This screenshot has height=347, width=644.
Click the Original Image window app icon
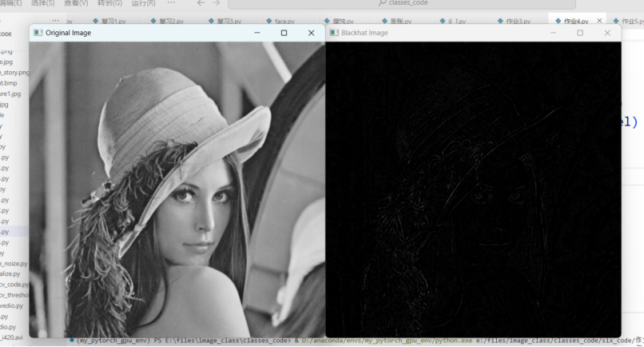pos(38,33)
